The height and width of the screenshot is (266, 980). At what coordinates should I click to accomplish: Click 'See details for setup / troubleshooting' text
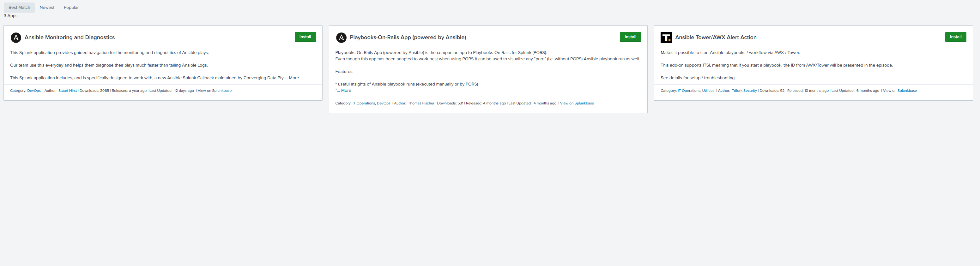pos(697,78)
